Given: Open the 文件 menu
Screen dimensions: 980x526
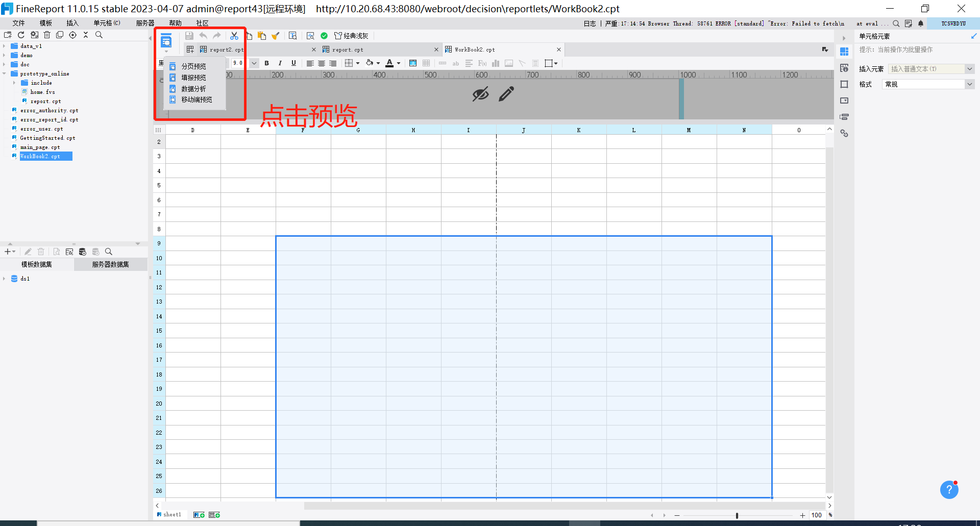Looking at the screenshot, I should pos(19,23).
